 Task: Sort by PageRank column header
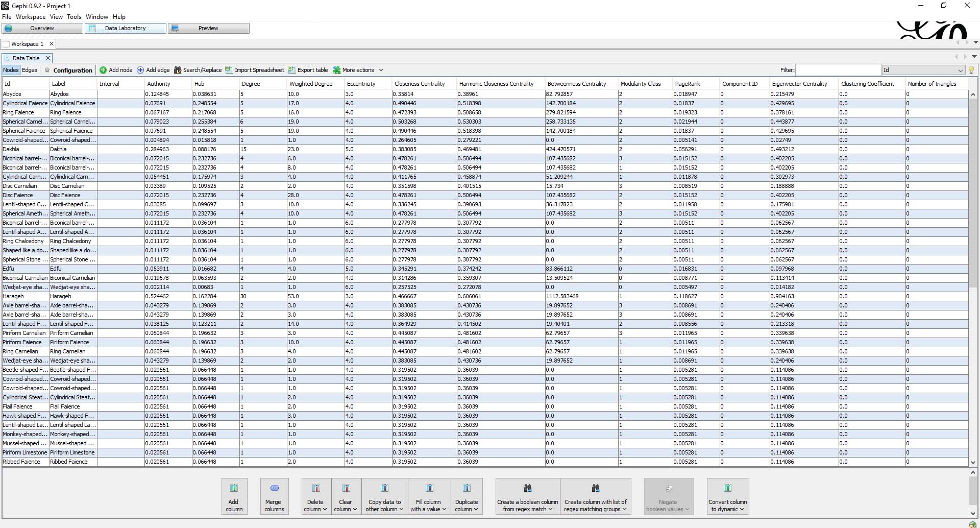point(696,84)
